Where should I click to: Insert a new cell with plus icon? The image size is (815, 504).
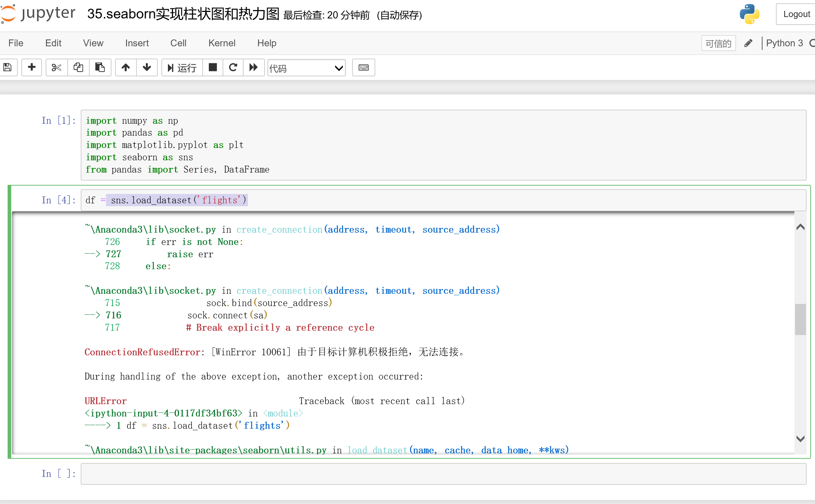(x=32, y=68)
